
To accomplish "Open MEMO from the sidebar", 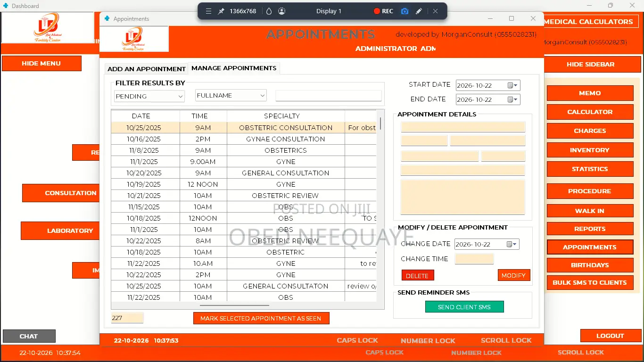I will point(590,93).
